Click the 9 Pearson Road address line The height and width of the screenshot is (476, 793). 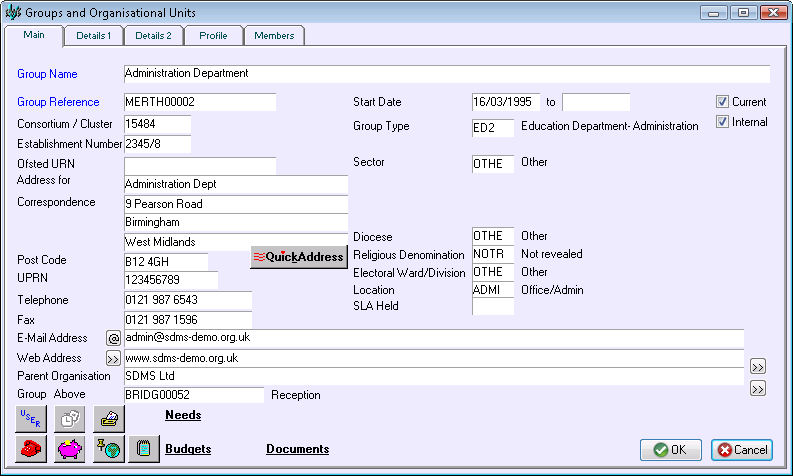click(236, 204)
